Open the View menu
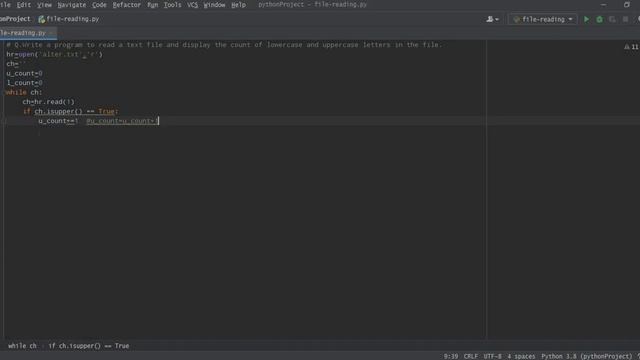Image resolution: width=640 pixels, height=360 pixels. coord(44,5)
